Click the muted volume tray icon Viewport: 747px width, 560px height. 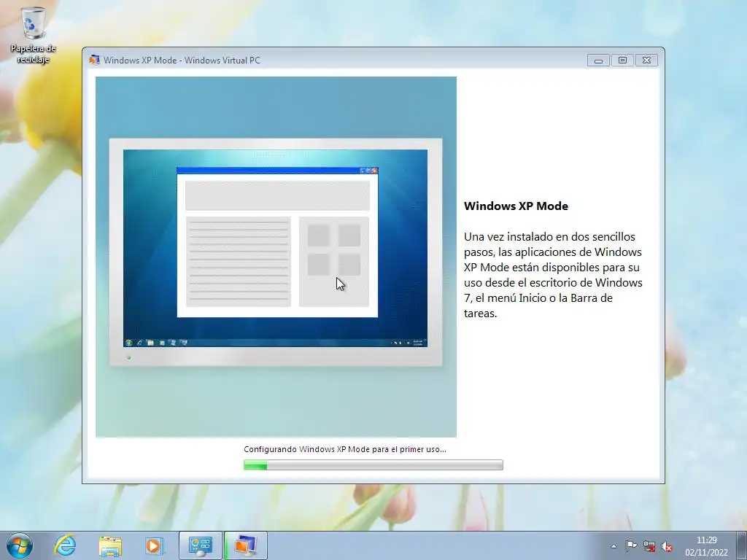tap(667, 546)
